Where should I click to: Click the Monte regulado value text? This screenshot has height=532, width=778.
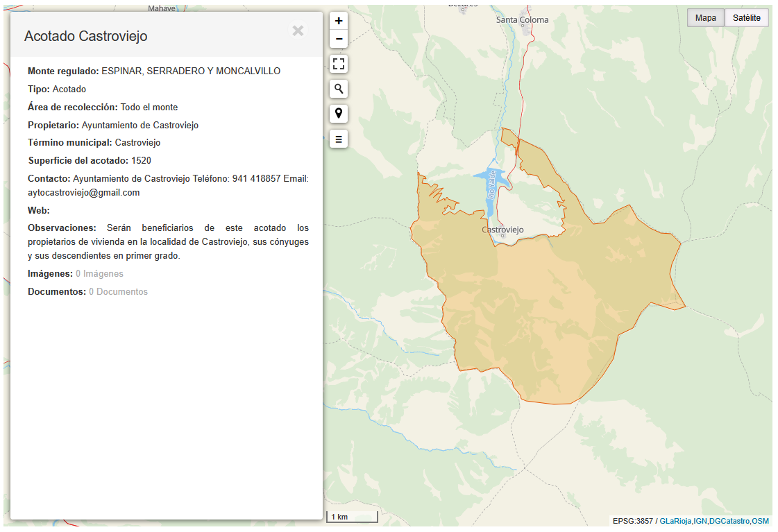[x=191, y=71]
